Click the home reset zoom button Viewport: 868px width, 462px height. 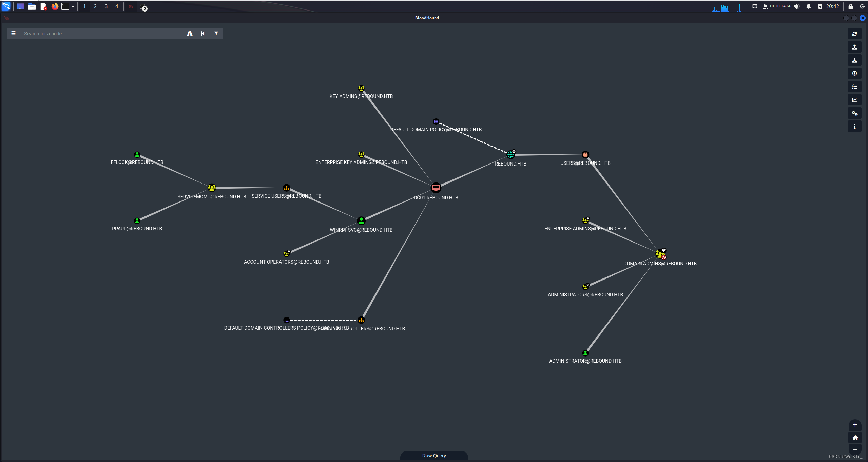tap(855, 438)
